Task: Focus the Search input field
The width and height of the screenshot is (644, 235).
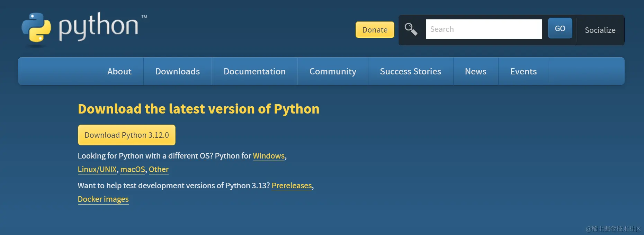Action: point(484,29)
